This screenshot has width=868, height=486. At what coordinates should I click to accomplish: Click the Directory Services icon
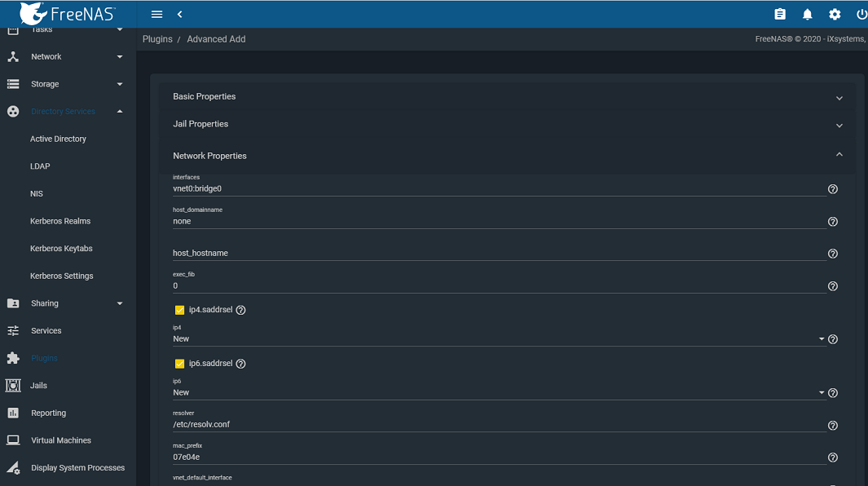click(13, 112)
